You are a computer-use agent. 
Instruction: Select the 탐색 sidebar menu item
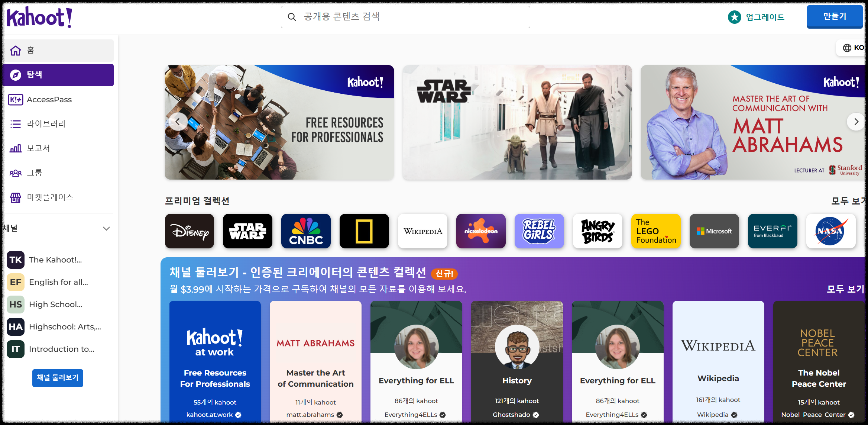coord(58,75)
